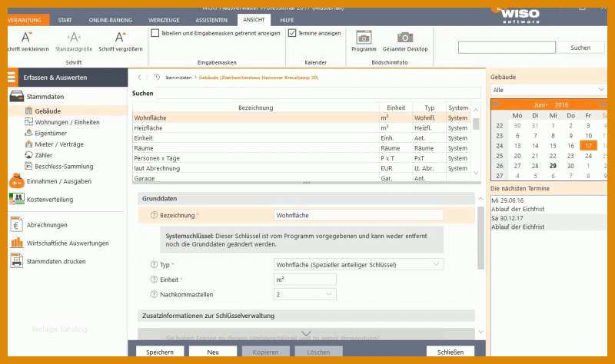Click Einheit input field m²

(x=304, y=280)
